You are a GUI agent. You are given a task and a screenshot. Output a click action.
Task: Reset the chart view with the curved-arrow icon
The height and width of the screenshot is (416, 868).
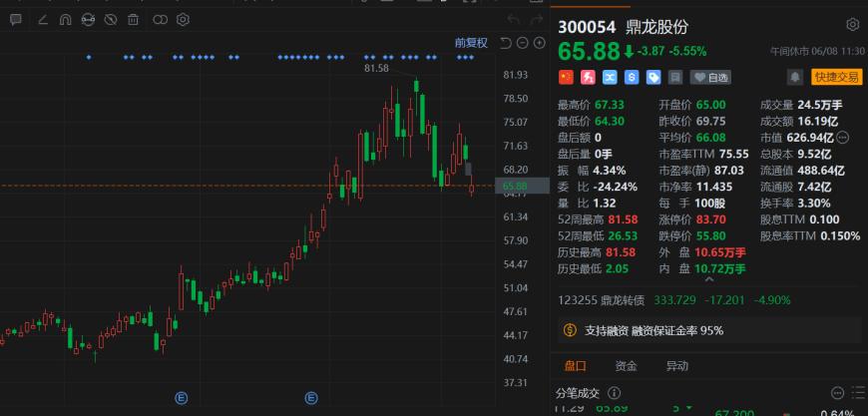click(505, 43)
